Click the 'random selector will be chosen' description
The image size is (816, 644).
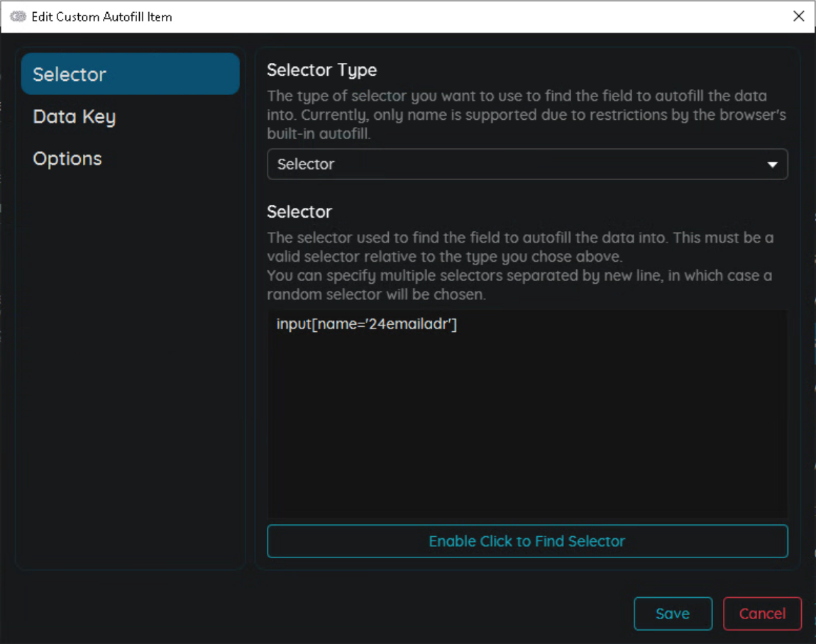coord(376,294)
